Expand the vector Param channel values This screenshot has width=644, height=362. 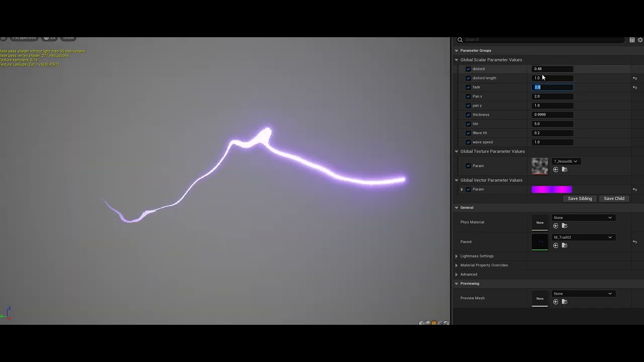[462, 190]
